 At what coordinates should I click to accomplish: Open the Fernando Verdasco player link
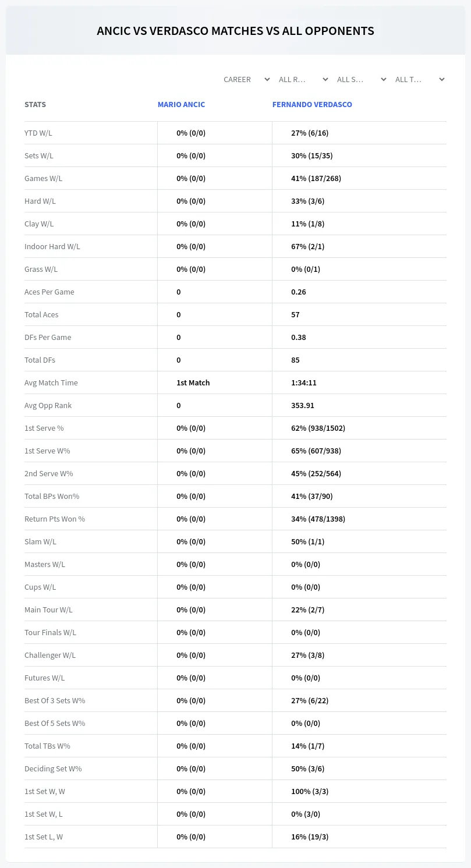pos(312,105)
